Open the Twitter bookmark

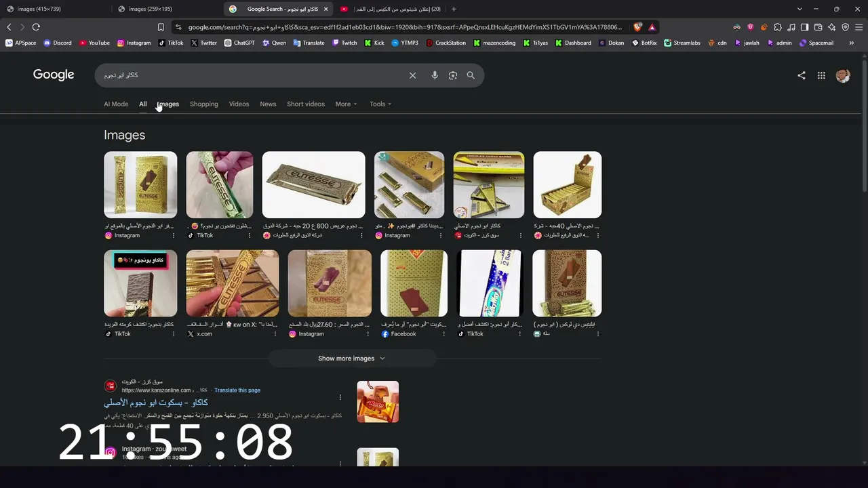(x=204, y=43)
